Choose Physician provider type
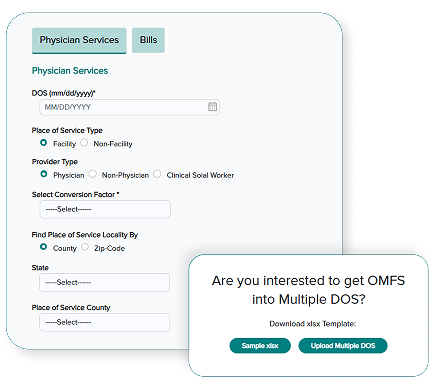Image resolution: width=434 pixels, height=387 pixels. pos(44,174)
